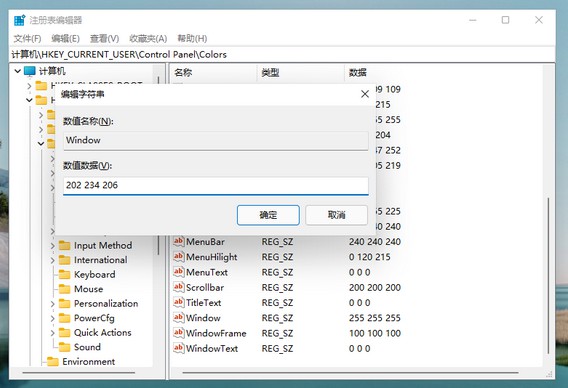The height and width of the screenshot is (388, 568).
Task: Select the computer icon at tree root
Action: click(30, 71)
